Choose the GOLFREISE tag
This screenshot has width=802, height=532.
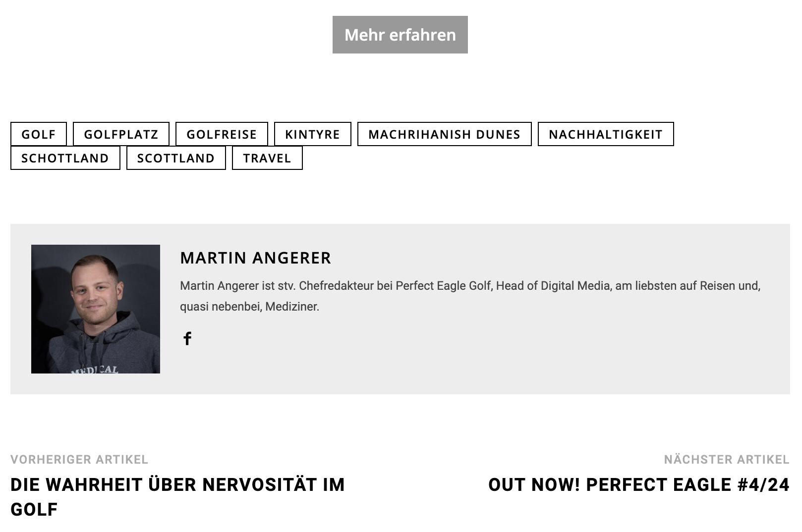tap(222, 134)
